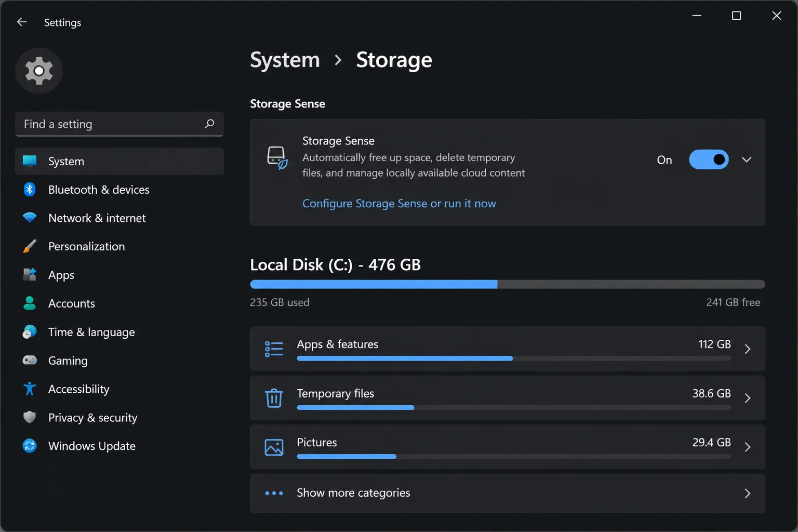This screenshot has height=532, width=798.
Task: Click the Pictures usage bar
Action: (x=514, y=457)
